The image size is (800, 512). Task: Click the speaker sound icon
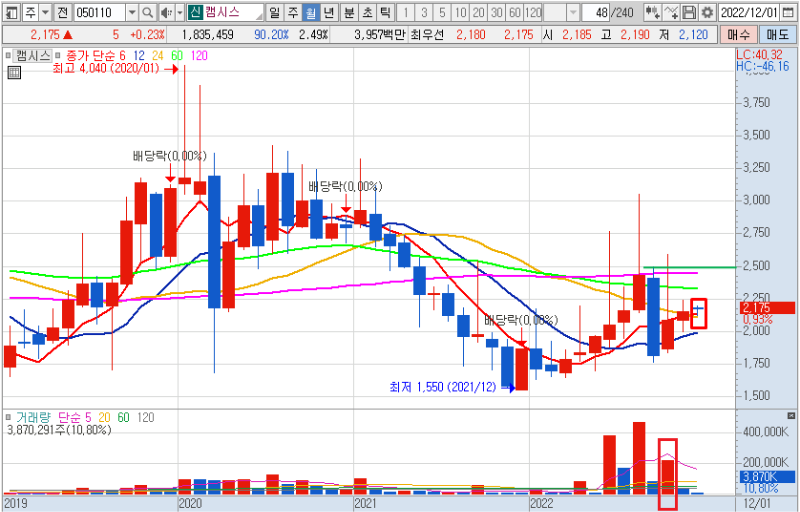click(x=166, y=12)
